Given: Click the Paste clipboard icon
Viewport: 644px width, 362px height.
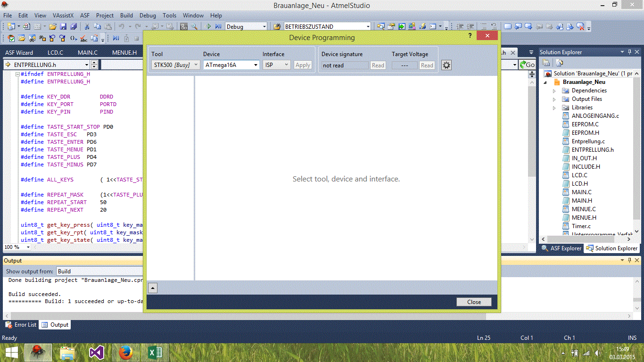Looking at the screenshot, I should click(108, 26).
